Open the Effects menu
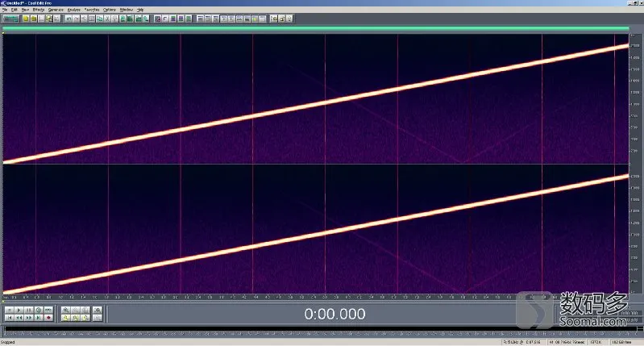The image size is (644, 346). pyautogui.click(x=39, y=10)
